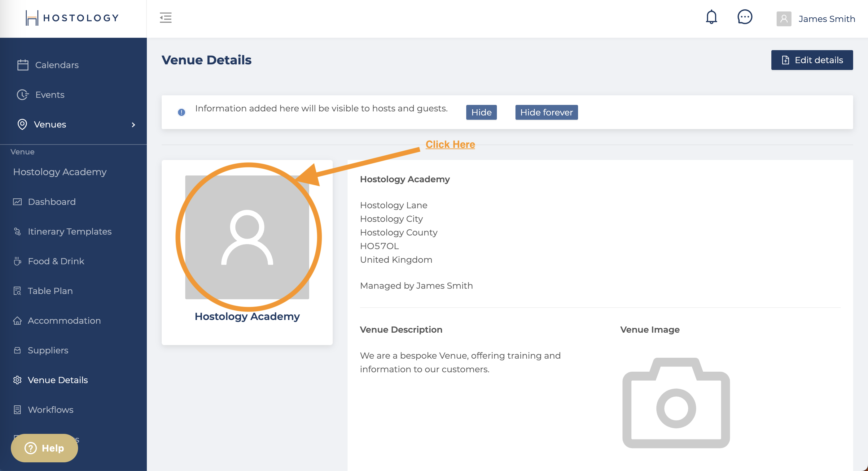
Task: Open Food & Drink section
Action: (56, 261)
